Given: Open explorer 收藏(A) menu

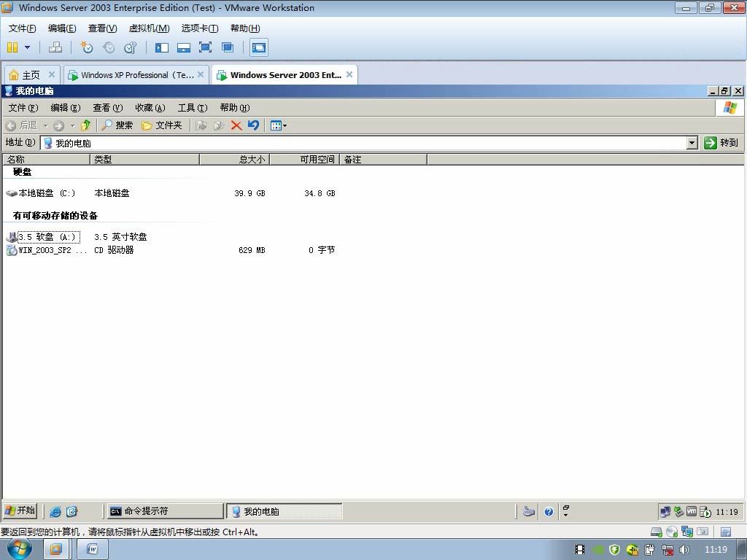Looking at the screenshot, I should (150, 108).
